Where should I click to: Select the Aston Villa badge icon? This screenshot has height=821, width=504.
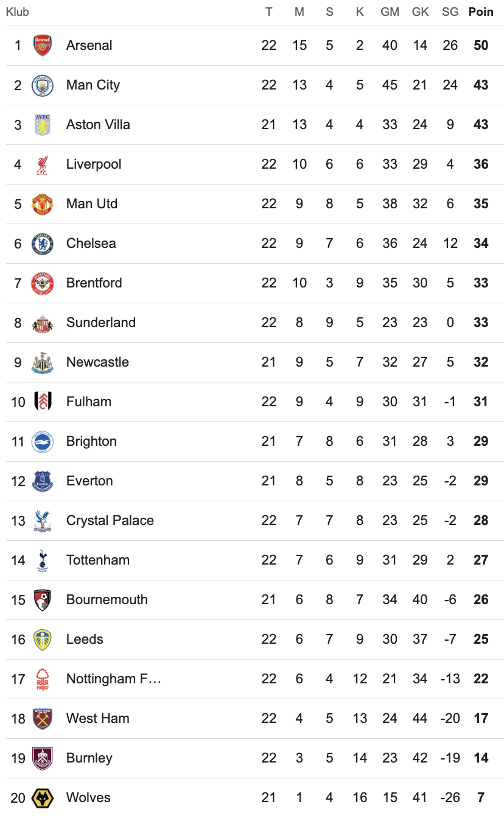coord(43,125)
